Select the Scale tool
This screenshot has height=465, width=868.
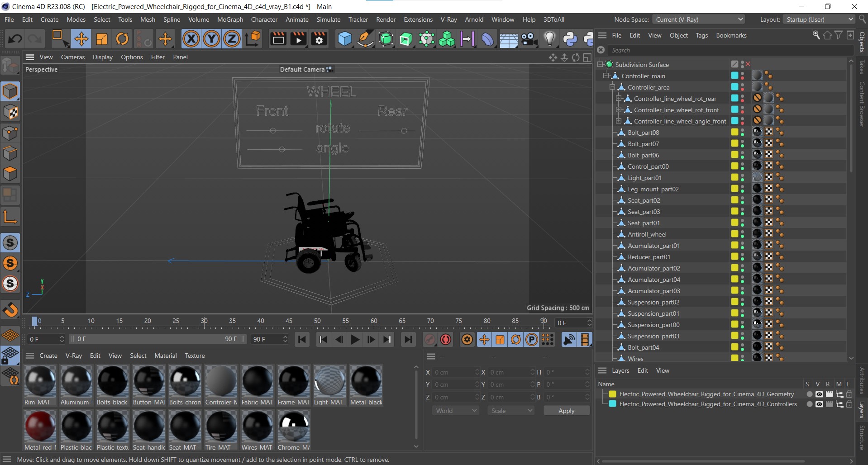click(102, 39)
